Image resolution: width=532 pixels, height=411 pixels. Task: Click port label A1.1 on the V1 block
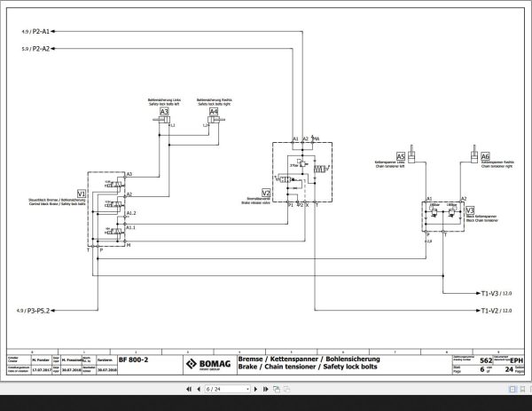pos(131,227)
